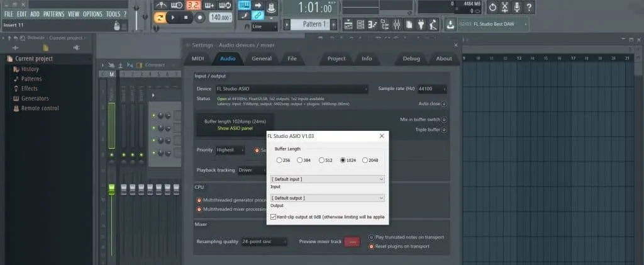Click the undo history circular arrow icon
The height and width of the screenshot is (265, 644).
click(x=492, y=8)
